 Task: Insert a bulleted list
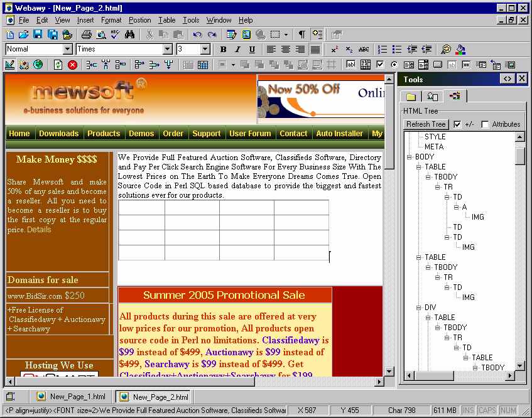(397, 50)
